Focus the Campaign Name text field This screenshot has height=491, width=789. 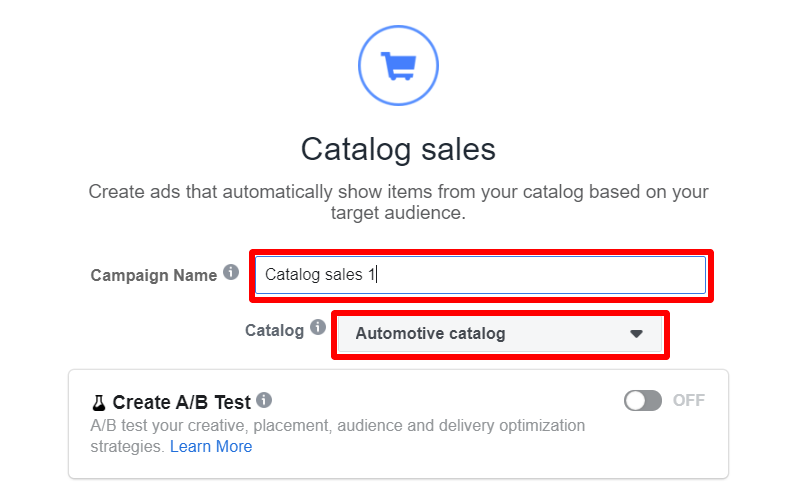pos(481,275)
